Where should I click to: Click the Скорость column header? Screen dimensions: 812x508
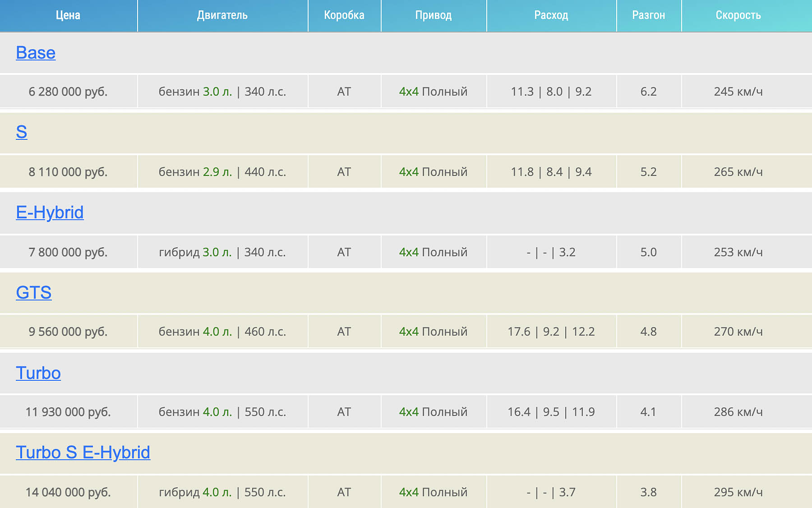click(738, 15)
